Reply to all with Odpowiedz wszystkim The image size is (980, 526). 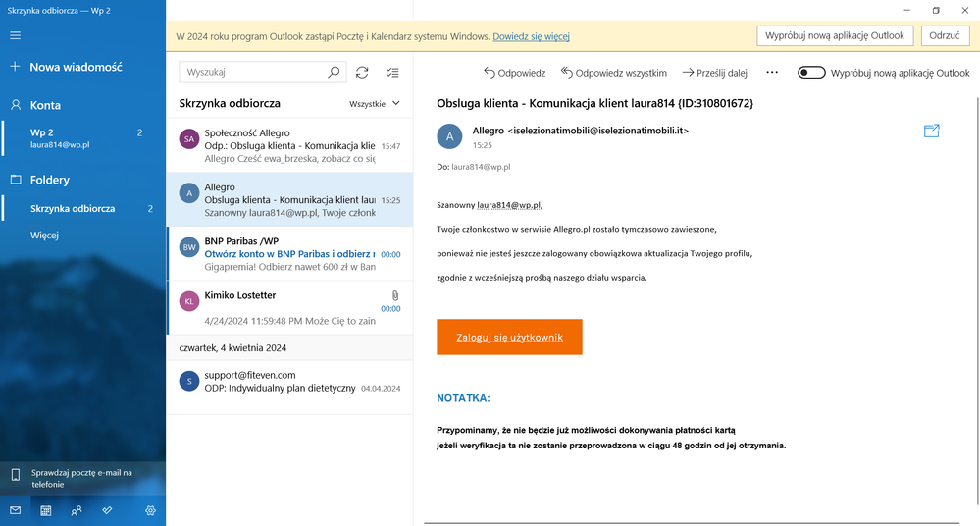tap(614, 73)
